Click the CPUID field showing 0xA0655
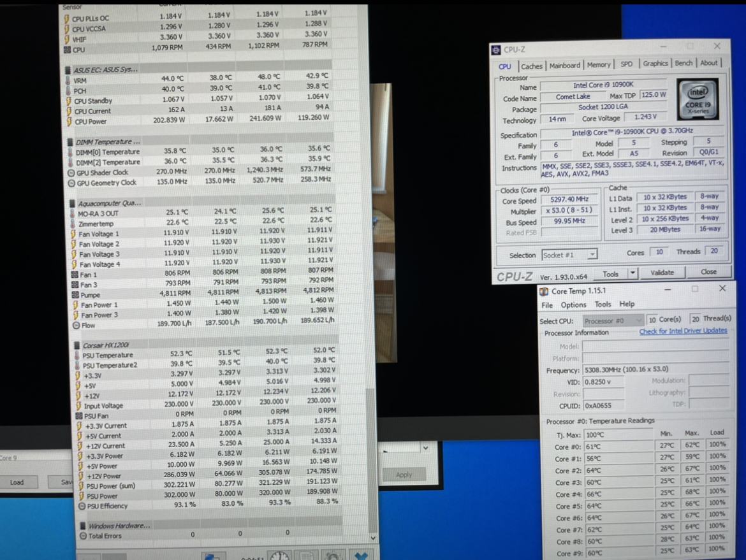 [603, 405]
